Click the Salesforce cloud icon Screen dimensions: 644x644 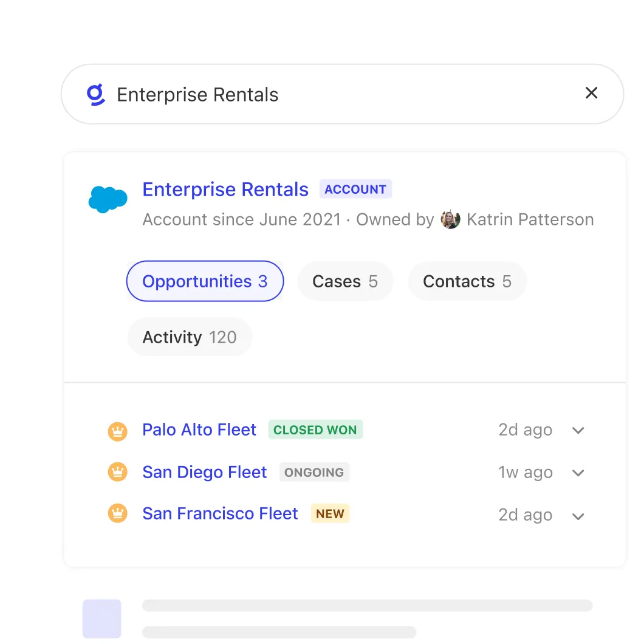pos(108,200)
